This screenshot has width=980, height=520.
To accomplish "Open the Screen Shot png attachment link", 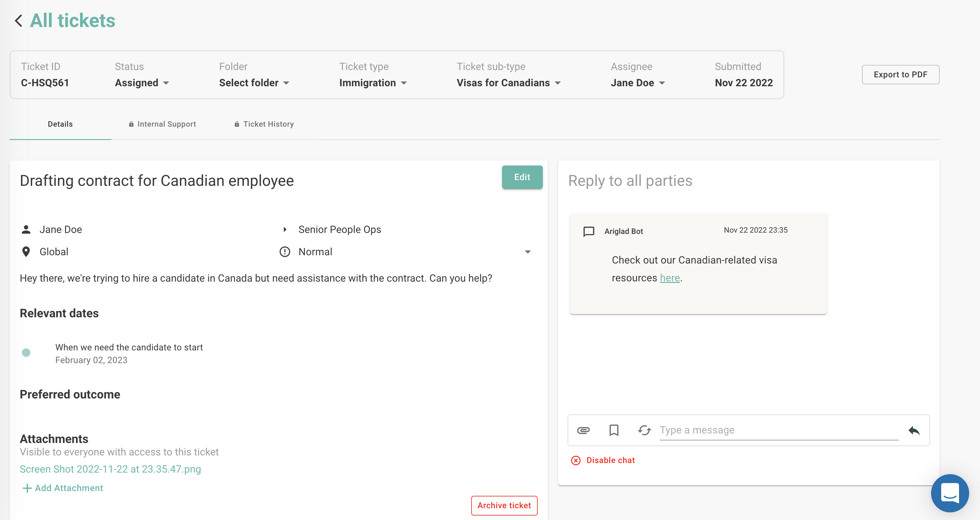I will (x=110, y=469).
